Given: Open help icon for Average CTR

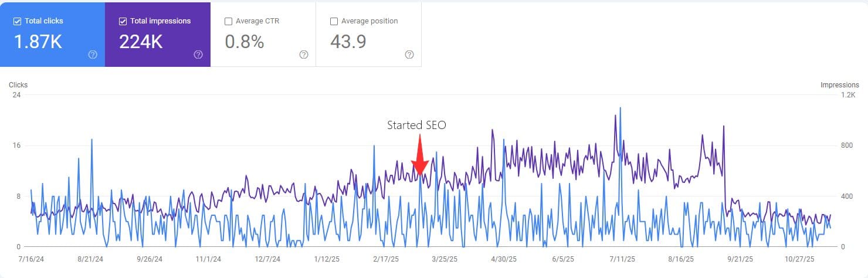Looking at the screenshot, I should point(304,55).
